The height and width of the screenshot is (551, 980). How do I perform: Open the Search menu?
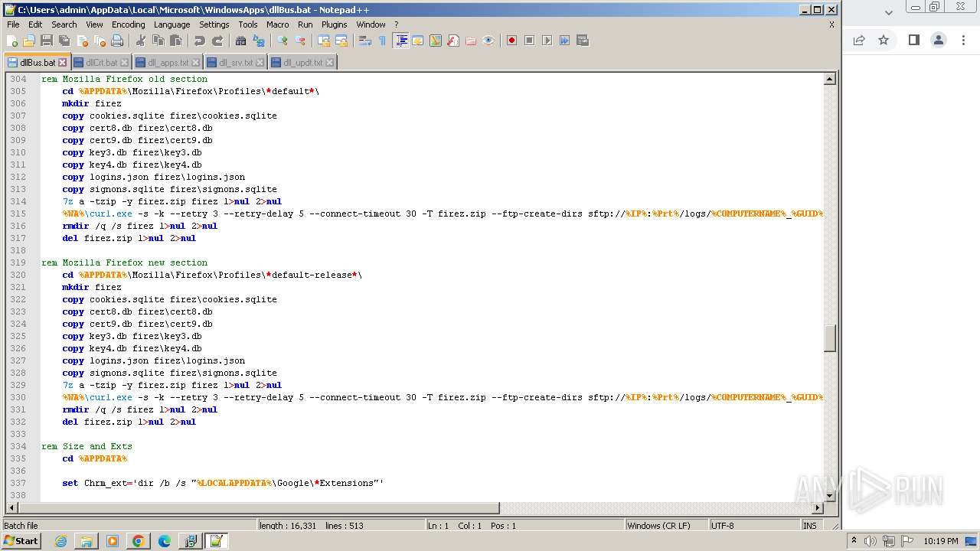tap(64, 24)
